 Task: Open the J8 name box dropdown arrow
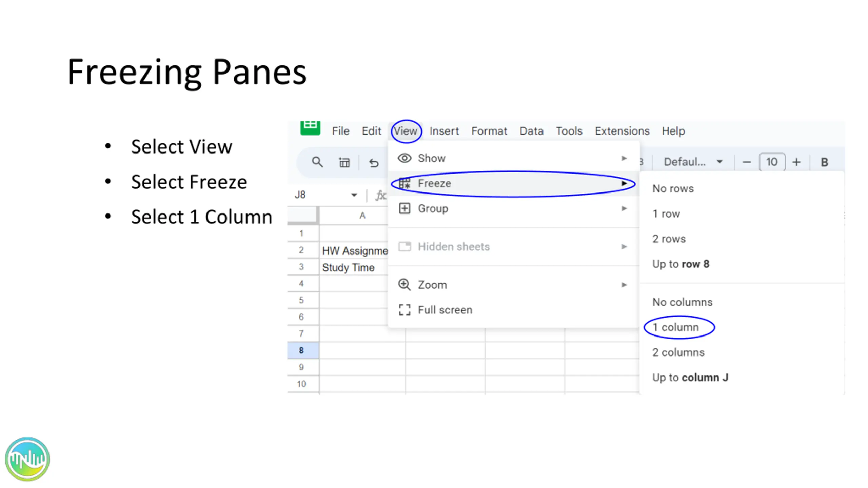[354, 195]
